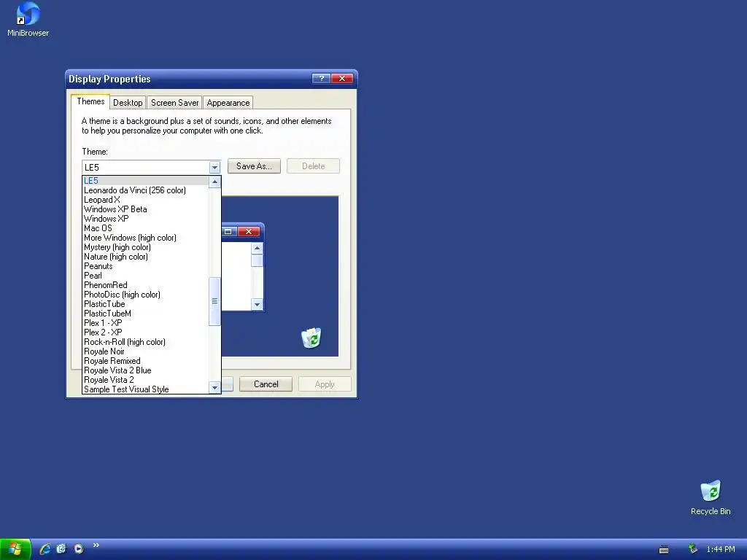Pick the Royale Remixed theme
The height and width of the screenshot is (560, 747).
click(x=145, y=361)
